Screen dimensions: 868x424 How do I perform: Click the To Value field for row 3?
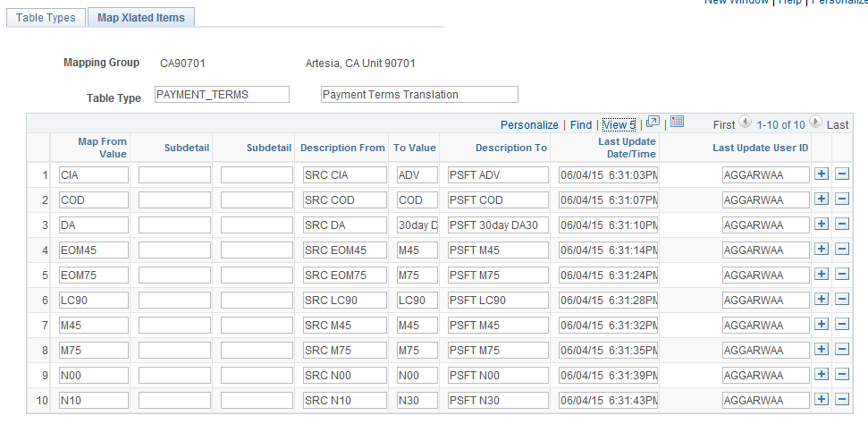[x=417, y=225]
